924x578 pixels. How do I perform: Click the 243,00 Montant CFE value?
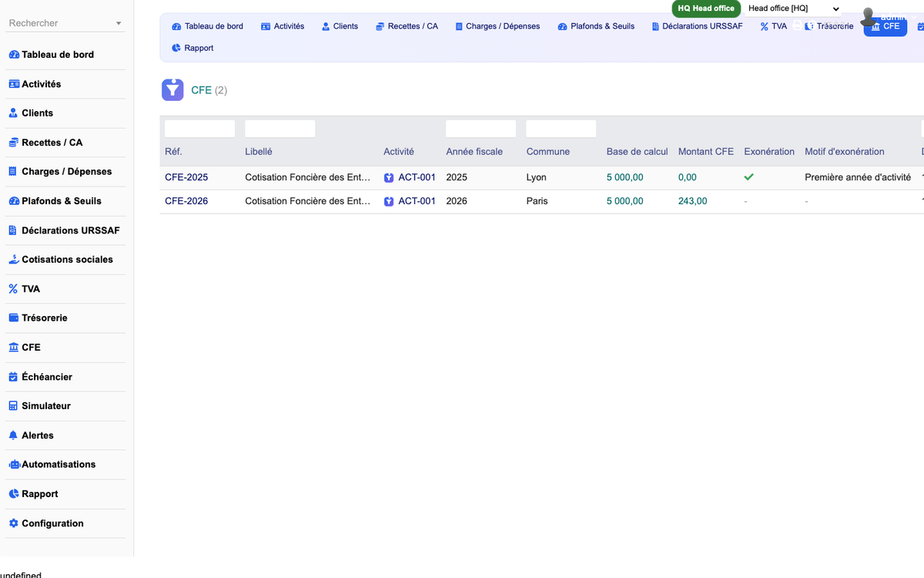(x=693, y=201)
